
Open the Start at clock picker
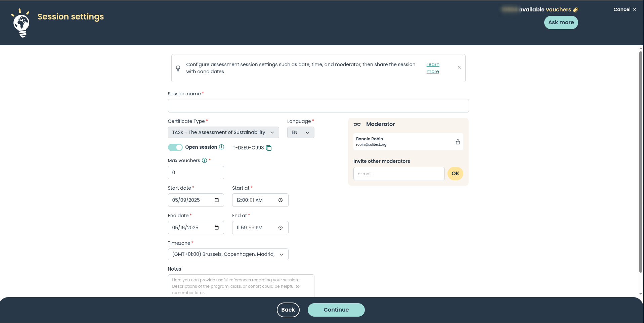(281, 200)
